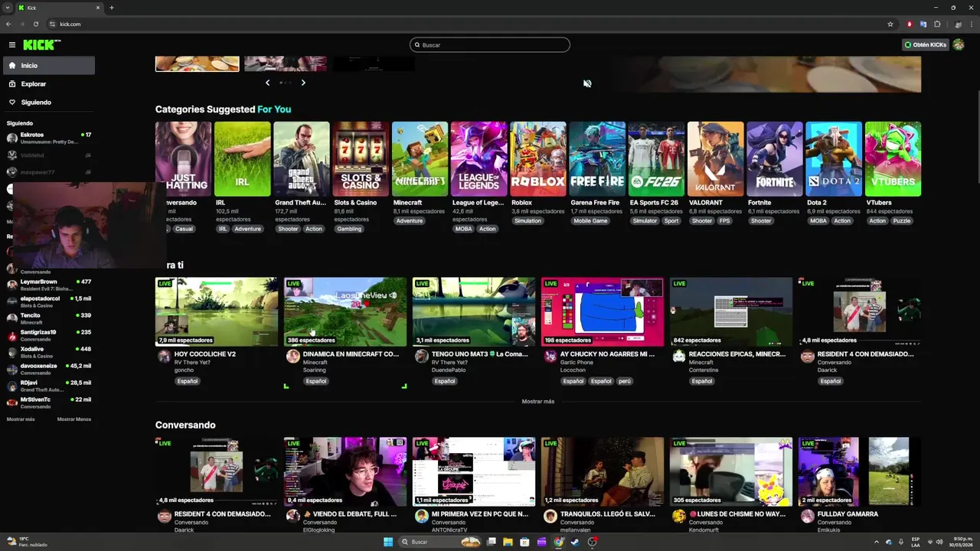Select the Puzzle tag under VTubers

[x=902, y=221]
